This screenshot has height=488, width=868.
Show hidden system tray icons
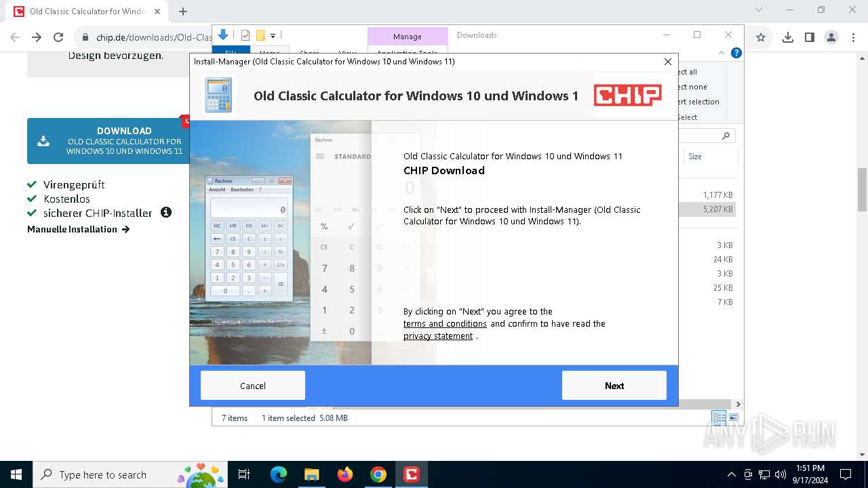click(731, 474)
